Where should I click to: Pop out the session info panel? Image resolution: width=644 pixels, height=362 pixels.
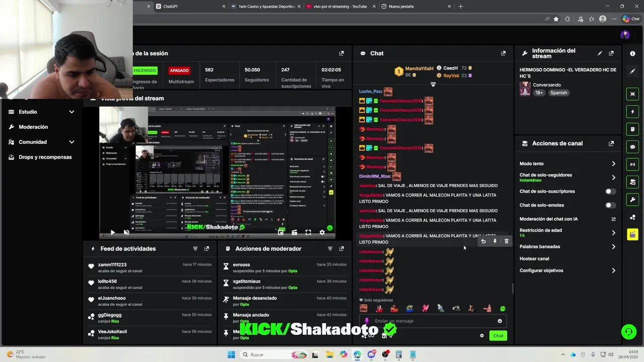(342, 53)
